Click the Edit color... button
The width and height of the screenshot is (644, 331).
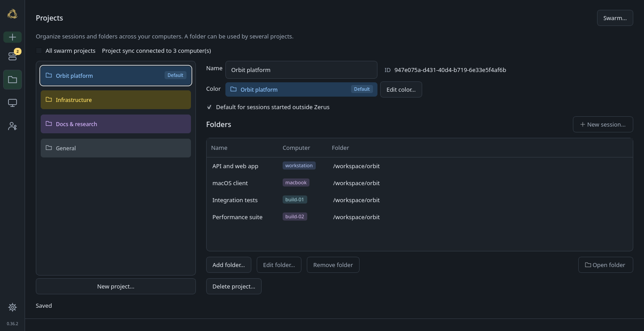point(401,89)
